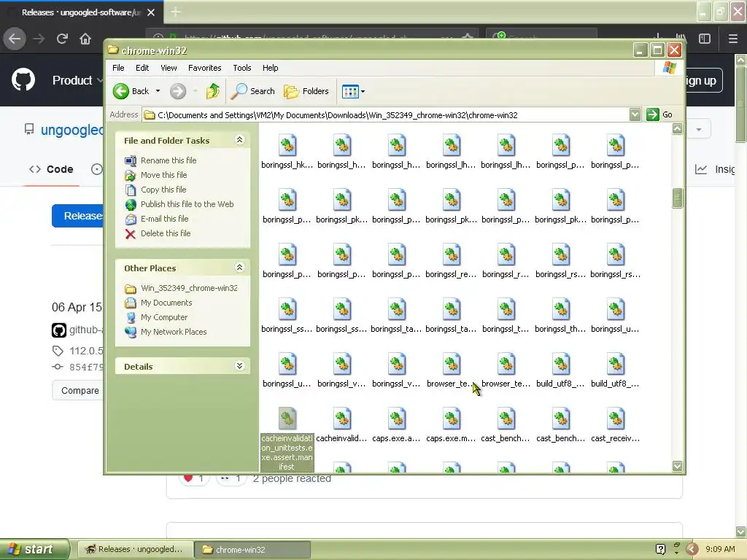The height and width of the screenshot is (560, 747).
Task: Select the browser_te... file left of build_utf8_...
Action: tap(506, 365)
